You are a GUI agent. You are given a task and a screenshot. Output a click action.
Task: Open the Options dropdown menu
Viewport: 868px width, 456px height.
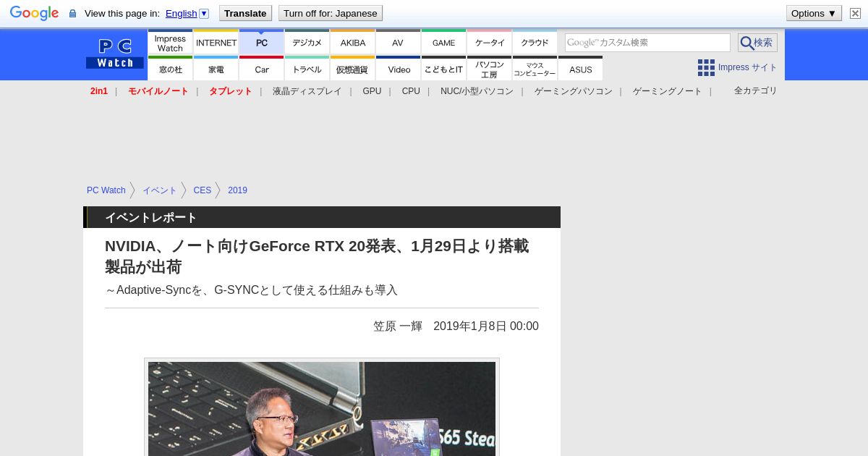tap(814, 13)
